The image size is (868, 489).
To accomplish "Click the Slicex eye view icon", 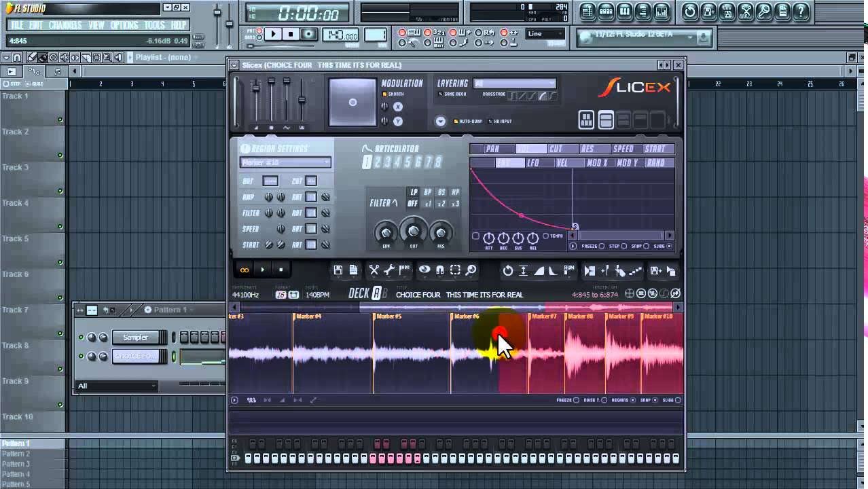I will (x=424, y=270).
